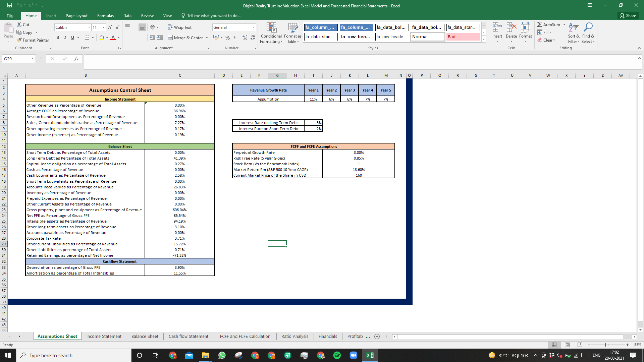
Task: Switch to Page Layout view in status bar
Action: click(x=567, y=345)
